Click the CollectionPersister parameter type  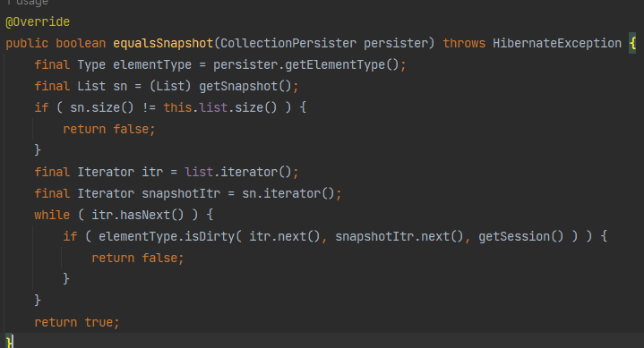pos(288,43)
